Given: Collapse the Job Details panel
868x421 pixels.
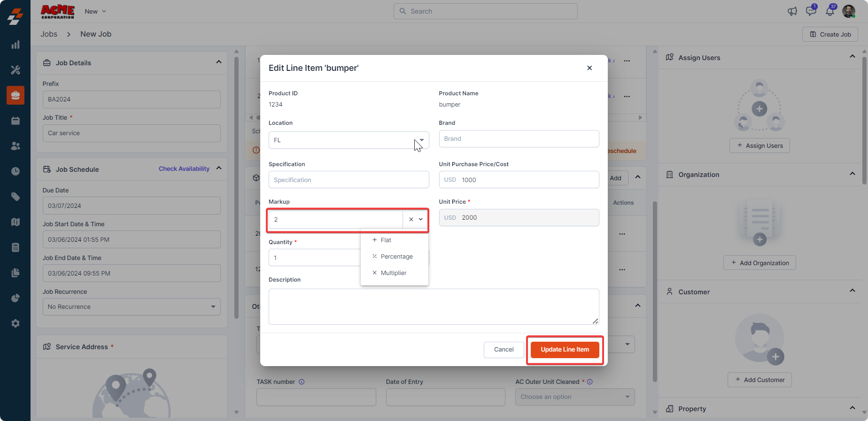Looking at the screenshot, I should tap(219, 62).
